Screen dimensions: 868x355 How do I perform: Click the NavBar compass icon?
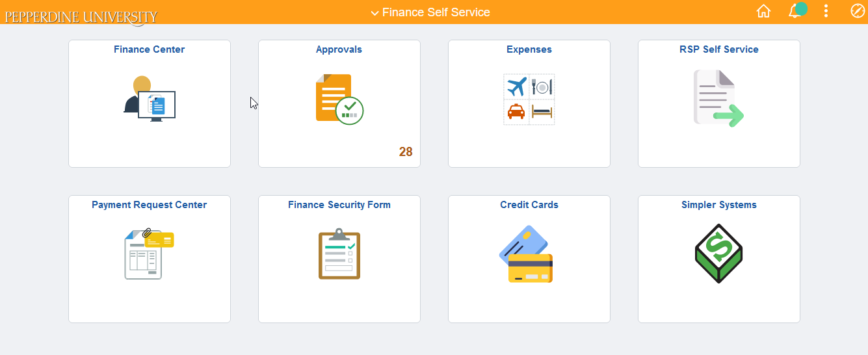click(857, 12)
